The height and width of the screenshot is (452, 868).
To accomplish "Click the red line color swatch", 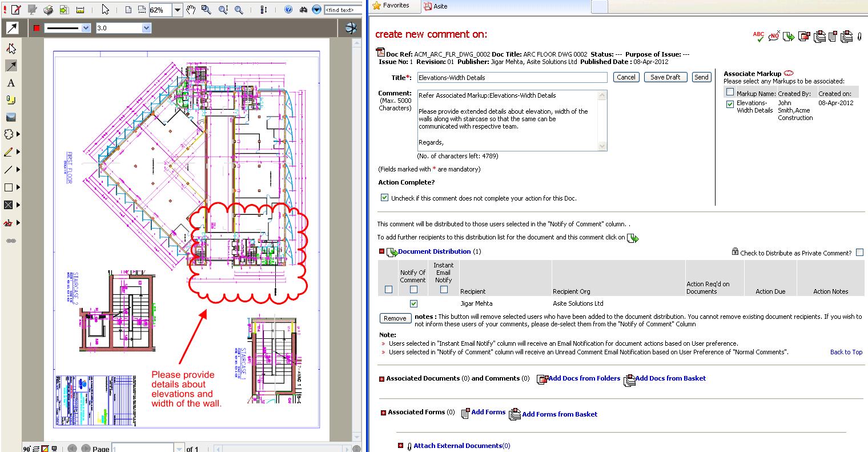I will [37, 28].
